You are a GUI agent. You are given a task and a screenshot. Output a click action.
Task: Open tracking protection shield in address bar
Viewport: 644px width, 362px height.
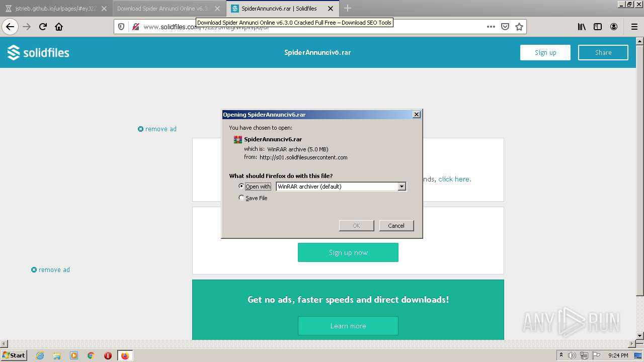click(121, 27)
